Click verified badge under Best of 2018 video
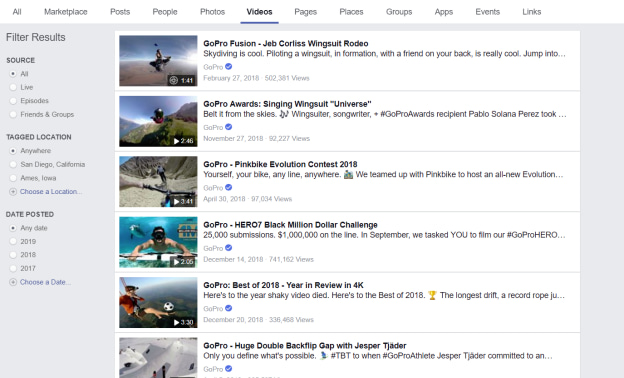 pyautogui.click(x=228, y=308)
